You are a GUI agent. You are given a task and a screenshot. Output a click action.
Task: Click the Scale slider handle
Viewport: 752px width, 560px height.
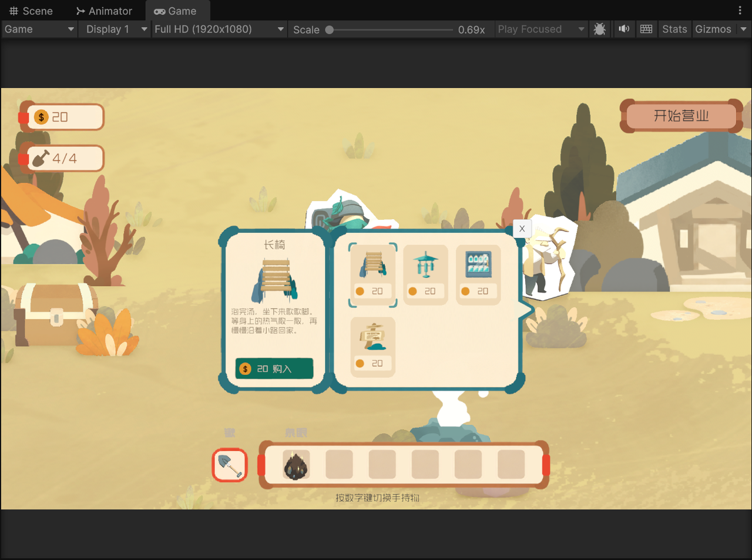point(330,29)
